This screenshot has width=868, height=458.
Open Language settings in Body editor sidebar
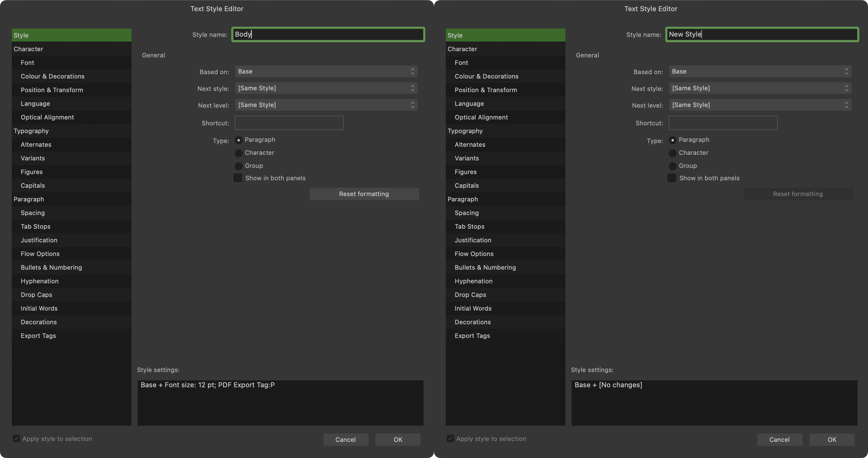(x=71, y=104)
